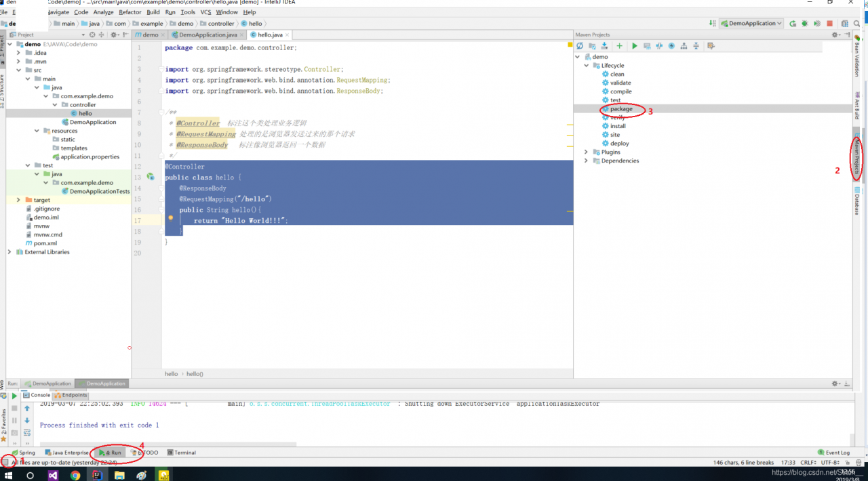868x481 pixels.
Task: Open the Database side tool window
Action: click(x=857, y=201)
